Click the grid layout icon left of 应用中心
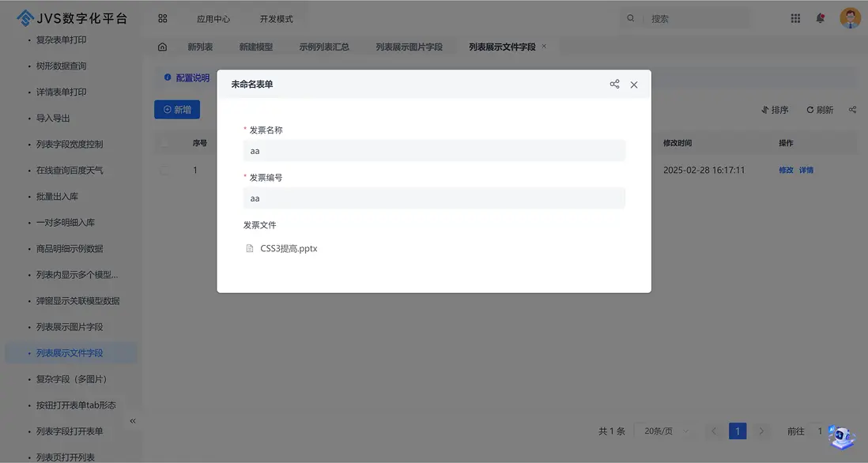Image resolution: width=868 pixels, height=463 pixels. pyautogui.click(x=163, y=17)
